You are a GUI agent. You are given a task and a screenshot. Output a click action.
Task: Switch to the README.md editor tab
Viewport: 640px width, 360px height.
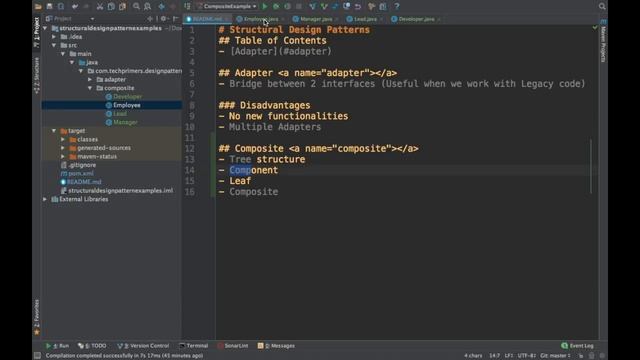click(207, 19)
